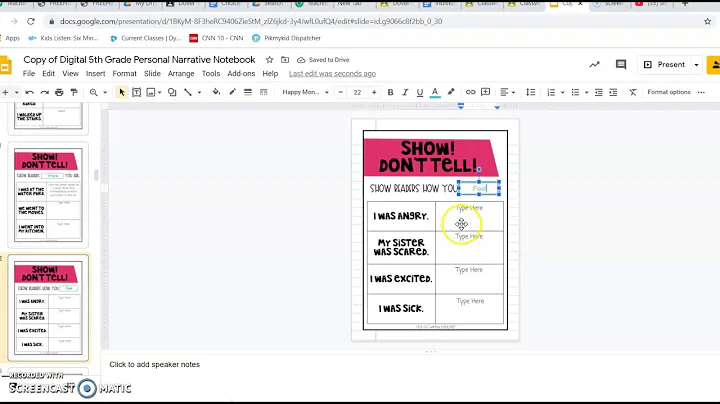720x404 pixels.
Task: Open the Text color picker
Action: point(435,92)
